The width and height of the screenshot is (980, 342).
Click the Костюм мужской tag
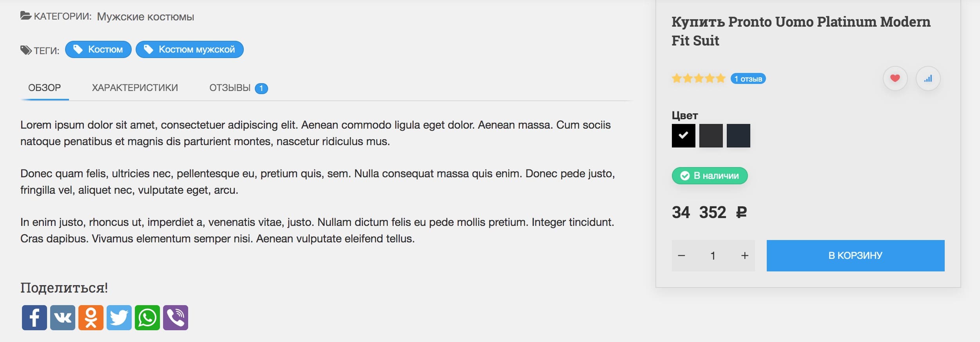[x=190, y=49]
